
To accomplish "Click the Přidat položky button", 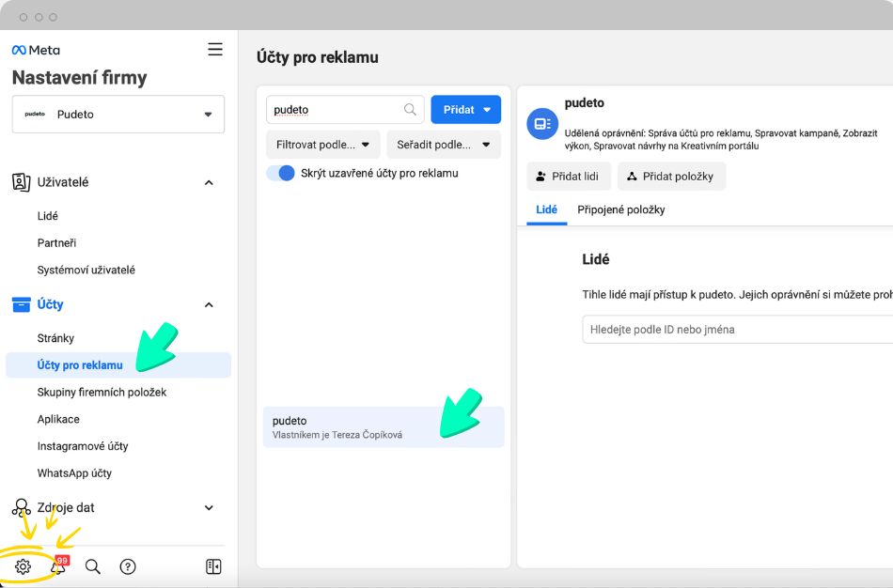I will [x=671, y=177].
